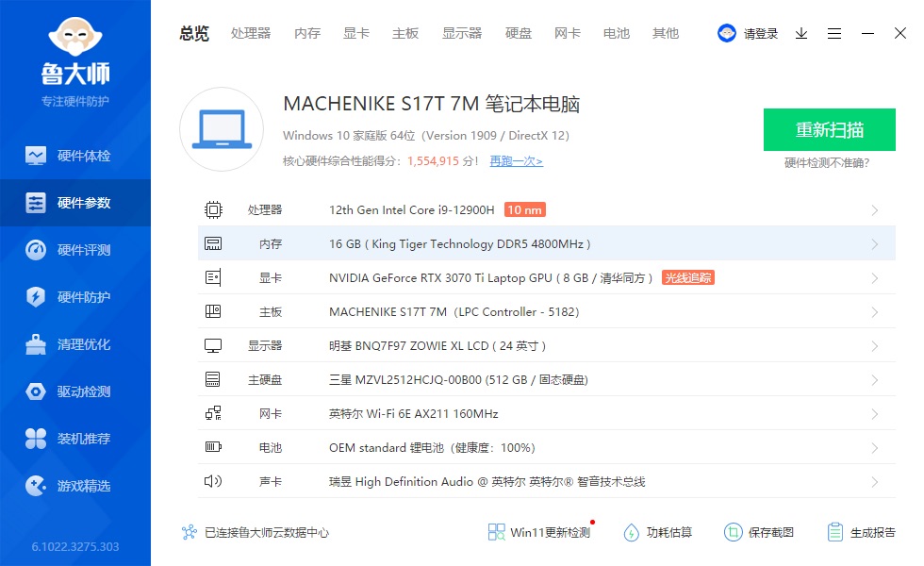Click the network card icon

pos(213,413)
